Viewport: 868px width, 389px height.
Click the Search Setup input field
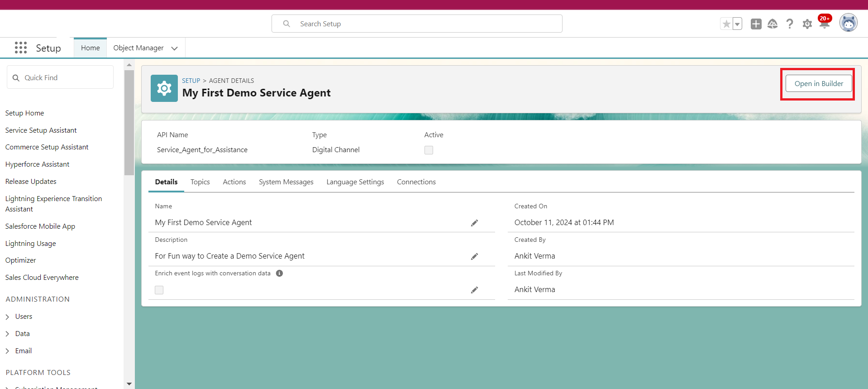(x=417, y=24)
